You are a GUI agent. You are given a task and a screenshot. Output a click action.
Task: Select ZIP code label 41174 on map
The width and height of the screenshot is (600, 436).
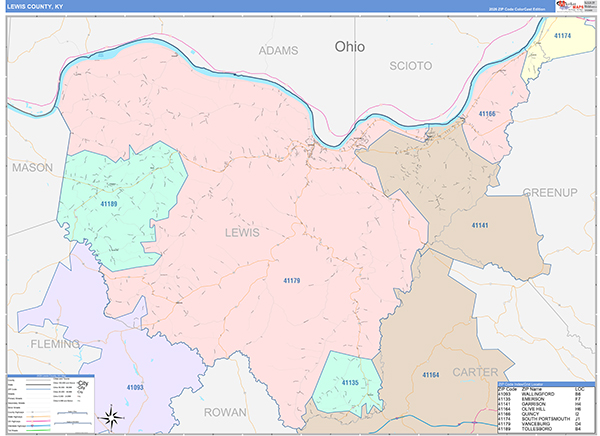pyautogui.click(x=562, y=36)
